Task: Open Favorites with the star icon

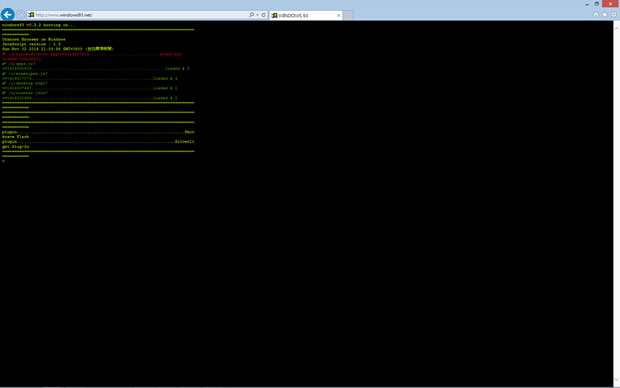Action: point(605,14)
